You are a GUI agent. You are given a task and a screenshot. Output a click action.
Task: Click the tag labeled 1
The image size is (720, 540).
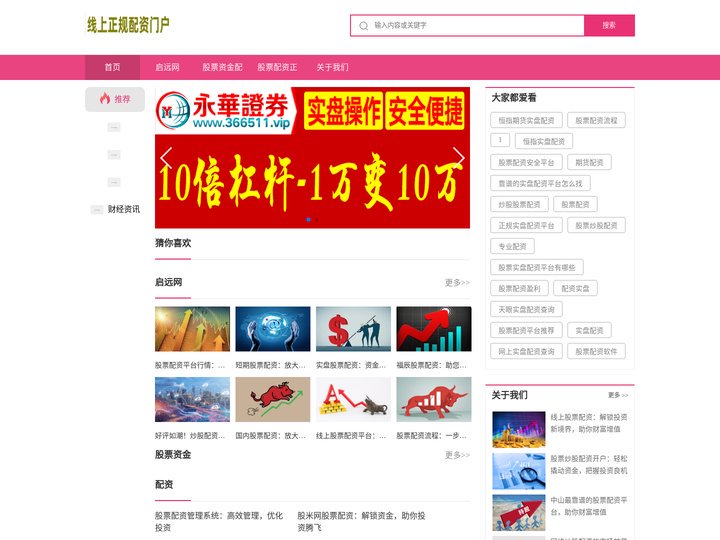pyautogui.click(x=500, y=140)
